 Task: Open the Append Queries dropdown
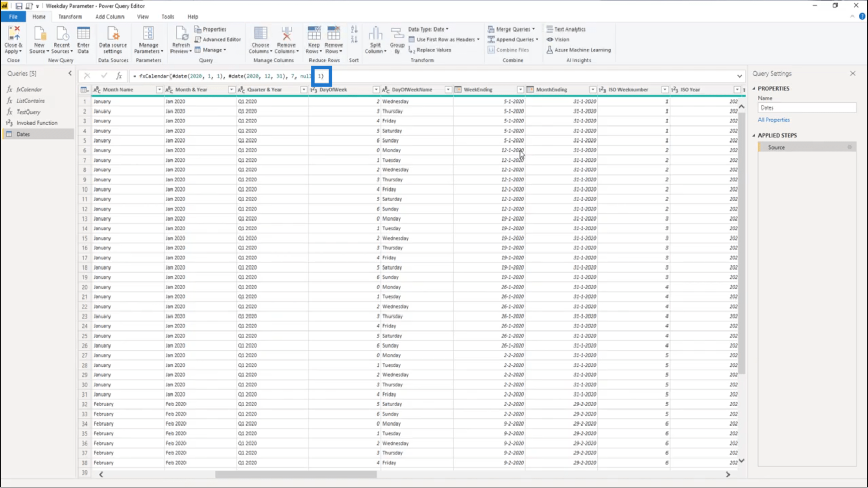(x=513, y=39)
